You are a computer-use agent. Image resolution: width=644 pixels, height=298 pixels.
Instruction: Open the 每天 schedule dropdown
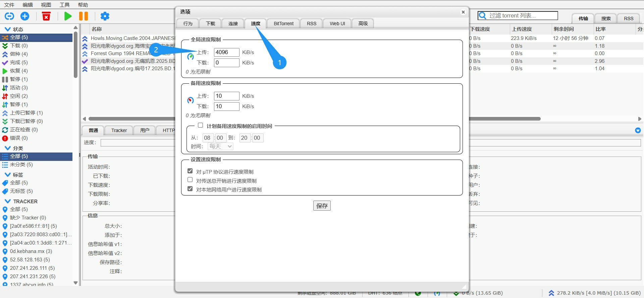tap(220, 146)
